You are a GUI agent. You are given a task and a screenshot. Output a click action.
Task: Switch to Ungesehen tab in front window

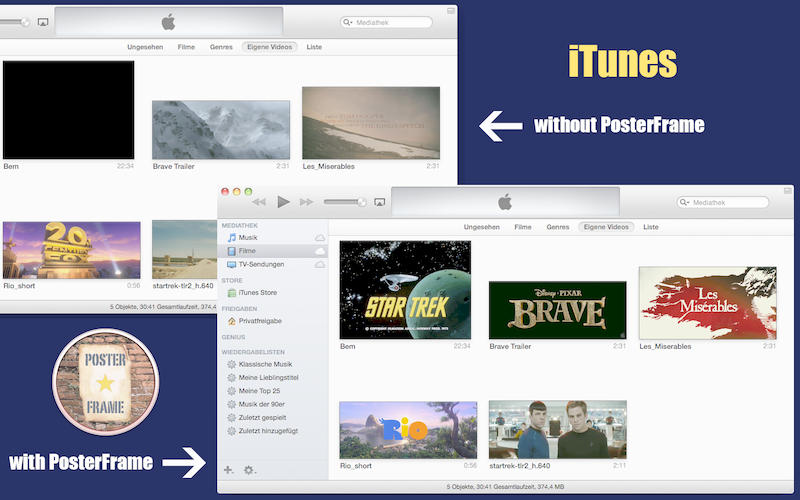tap(482, 227)
